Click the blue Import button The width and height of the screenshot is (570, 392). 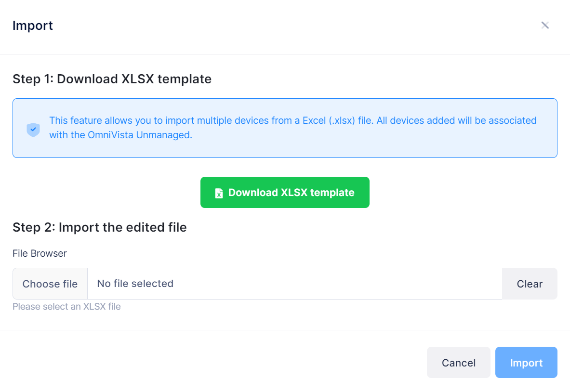(526, 363)
